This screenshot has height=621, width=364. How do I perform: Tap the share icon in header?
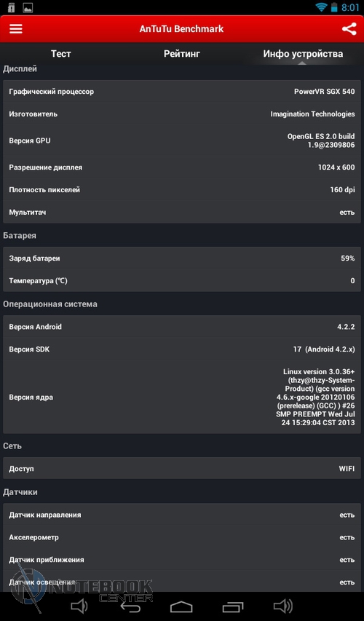tap(349, 29)
